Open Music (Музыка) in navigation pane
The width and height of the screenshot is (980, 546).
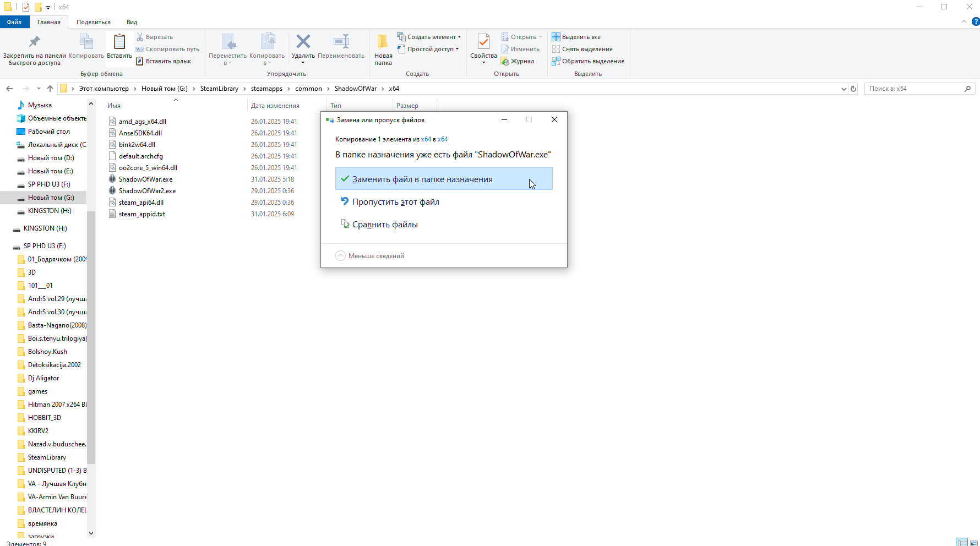pyautogui.click(x=40, y=105)
